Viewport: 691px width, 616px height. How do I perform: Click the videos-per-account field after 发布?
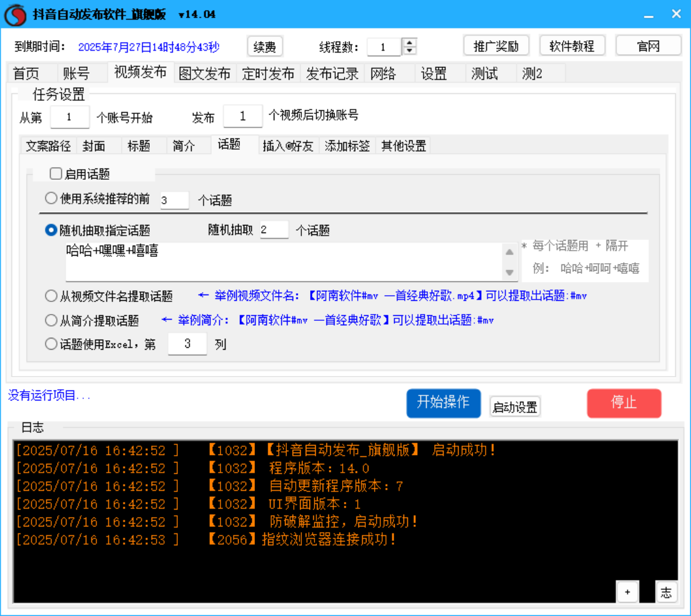[243, 116]
